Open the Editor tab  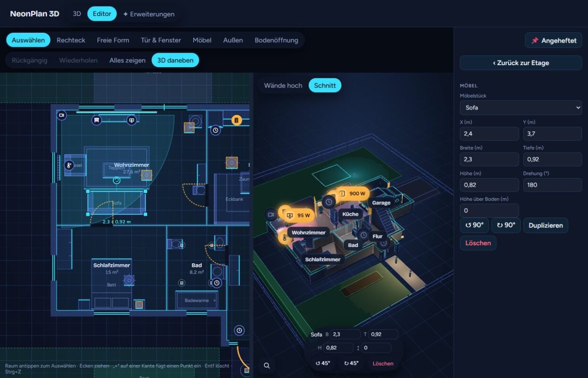click(102, 14)
